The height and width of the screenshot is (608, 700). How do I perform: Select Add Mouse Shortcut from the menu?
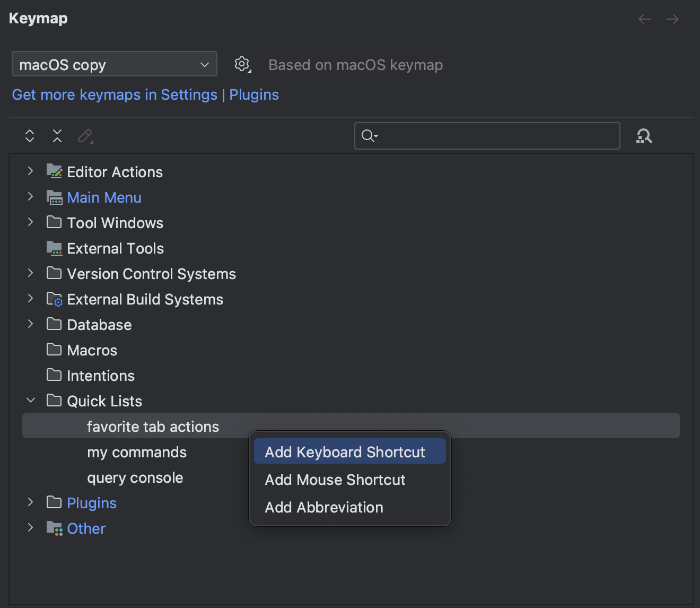click(x=335, y=480)
